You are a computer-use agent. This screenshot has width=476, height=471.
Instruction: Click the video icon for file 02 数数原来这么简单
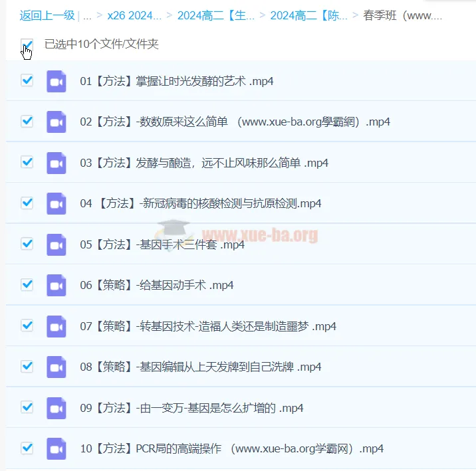pyautogui.click(x=57, y=122)
